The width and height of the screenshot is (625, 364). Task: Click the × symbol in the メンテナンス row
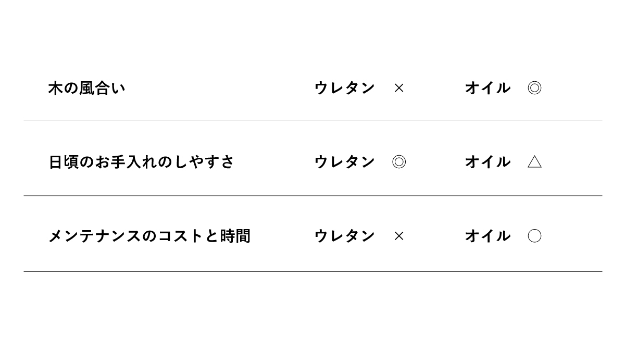click(399, 236)
